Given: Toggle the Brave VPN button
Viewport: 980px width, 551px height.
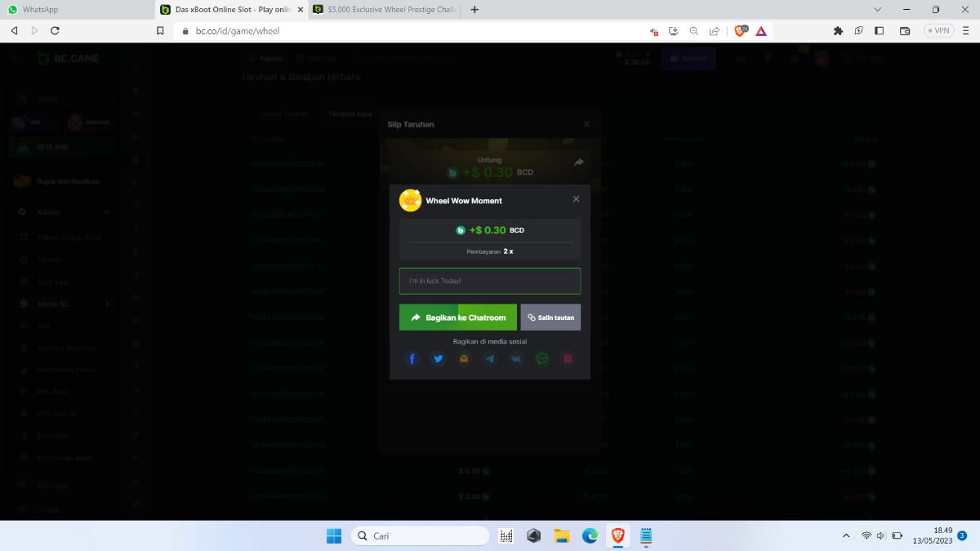Looking at the screenshot, I should click(938, 30).
